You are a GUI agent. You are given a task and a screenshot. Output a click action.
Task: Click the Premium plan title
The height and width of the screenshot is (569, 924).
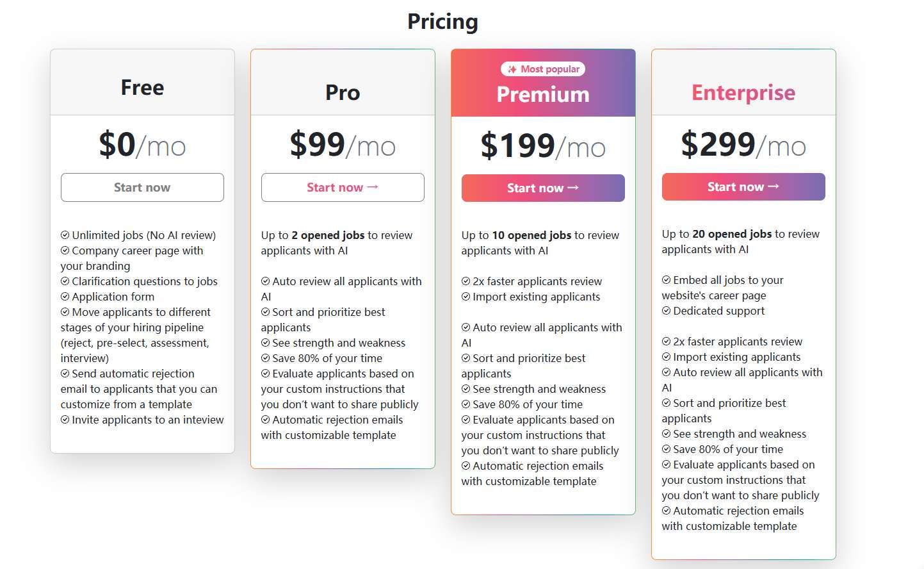(543, 94)
